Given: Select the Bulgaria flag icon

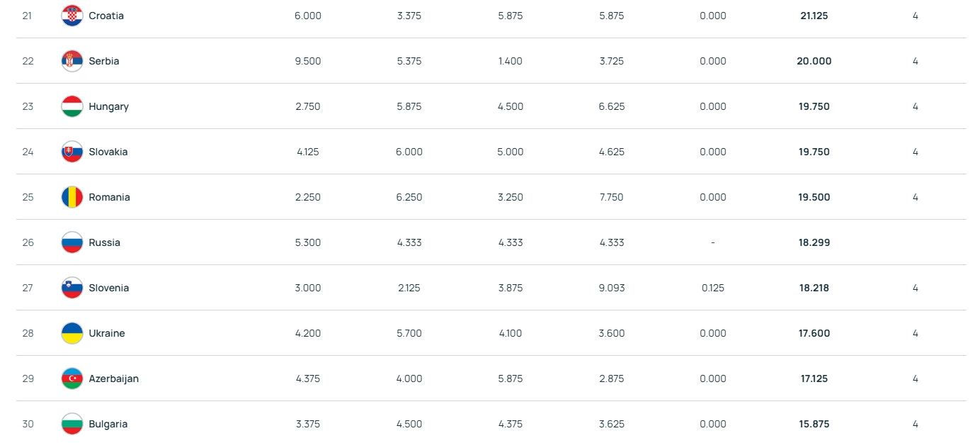Looking at the screenshot, I should (x=72, y=424).
